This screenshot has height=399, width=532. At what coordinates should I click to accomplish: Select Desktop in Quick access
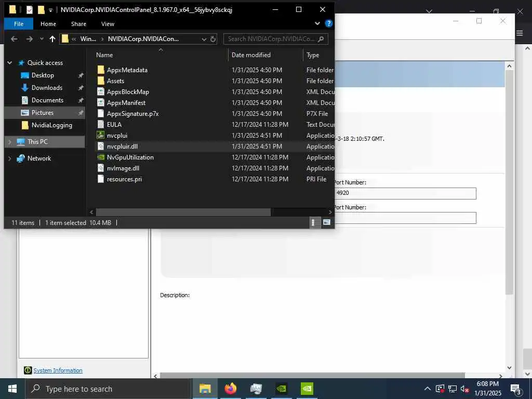tap(43, 75)
